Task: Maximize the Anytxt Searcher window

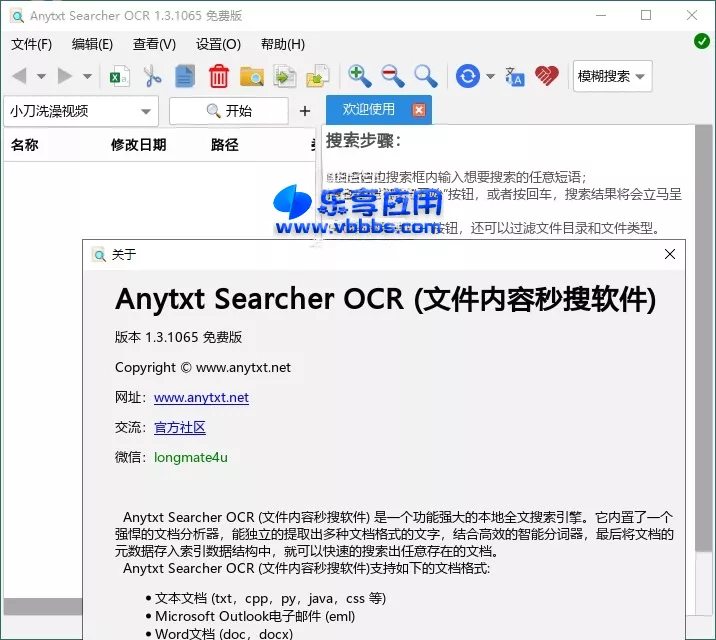Action: pos(646,16)
